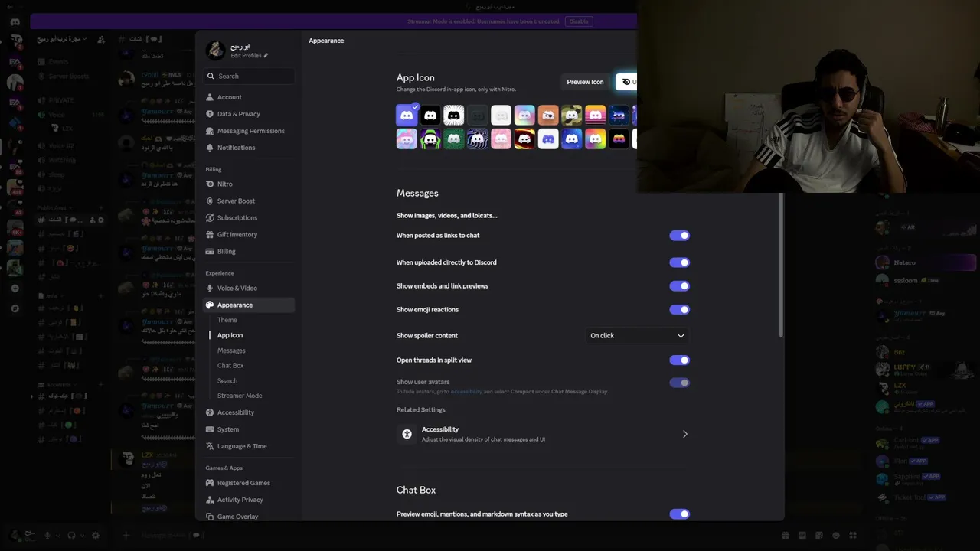
Task: Open Notifications settings
Action: [x=249, y=148]
